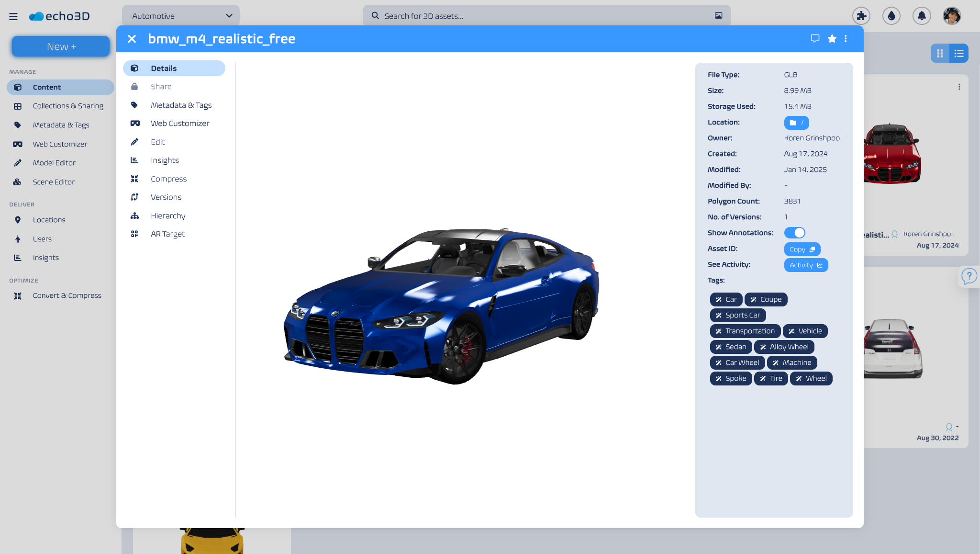Switch to list view
Viewport: 980px width, 554px height.
[x=959, y=53]
